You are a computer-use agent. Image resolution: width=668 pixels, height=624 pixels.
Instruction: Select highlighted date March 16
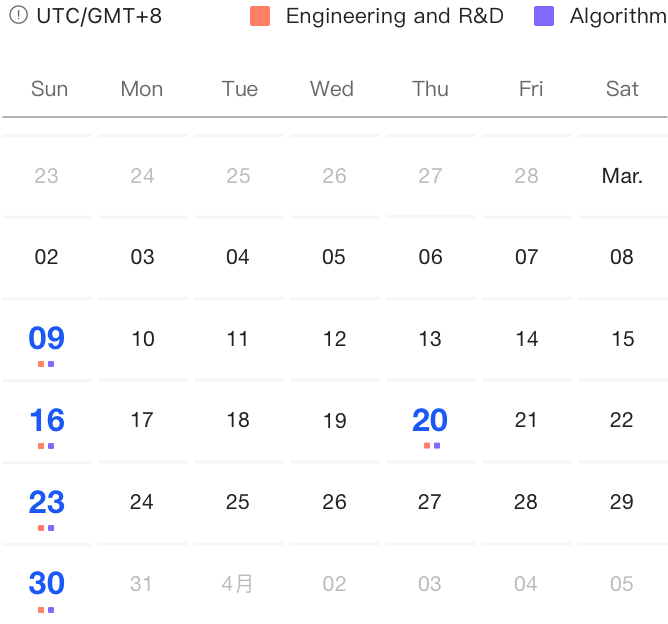tap(47, 420)
